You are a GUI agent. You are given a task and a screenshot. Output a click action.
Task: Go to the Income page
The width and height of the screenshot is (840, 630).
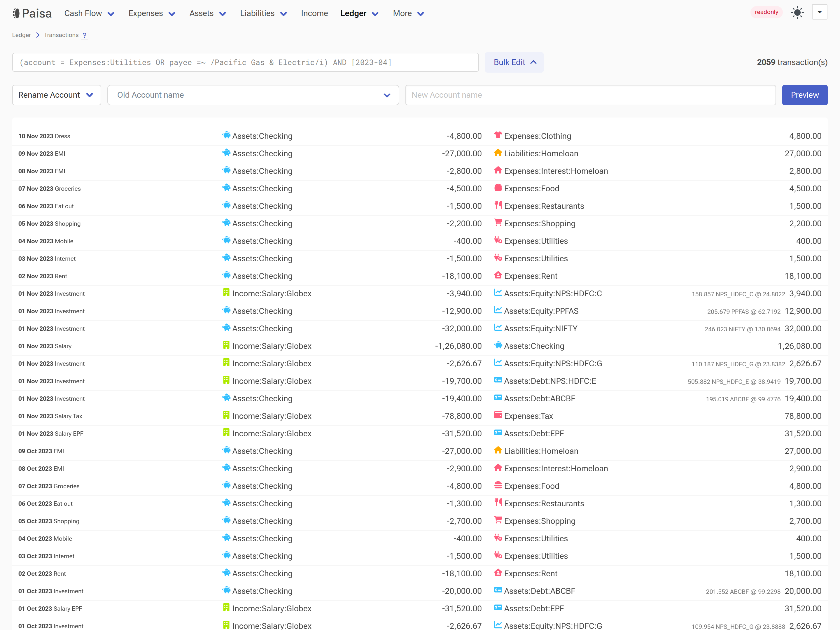[x=314, y=13]
